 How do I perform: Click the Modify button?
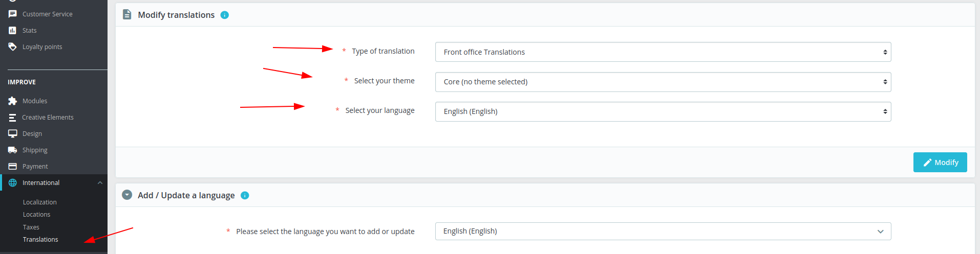[x=940, y=163]
